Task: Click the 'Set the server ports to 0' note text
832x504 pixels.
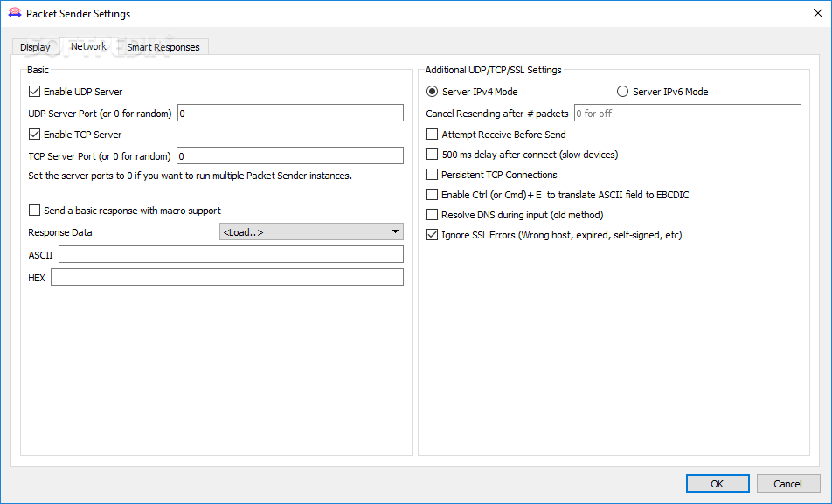Action: pos(190,176)
